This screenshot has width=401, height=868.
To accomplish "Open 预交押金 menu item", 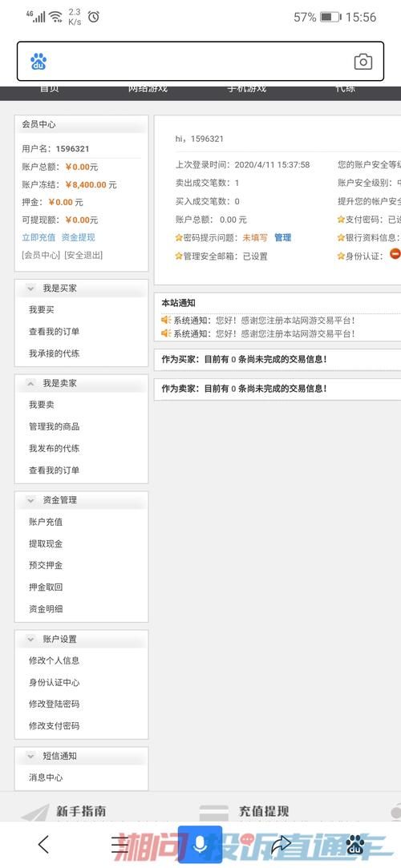I will click(46, 565).
